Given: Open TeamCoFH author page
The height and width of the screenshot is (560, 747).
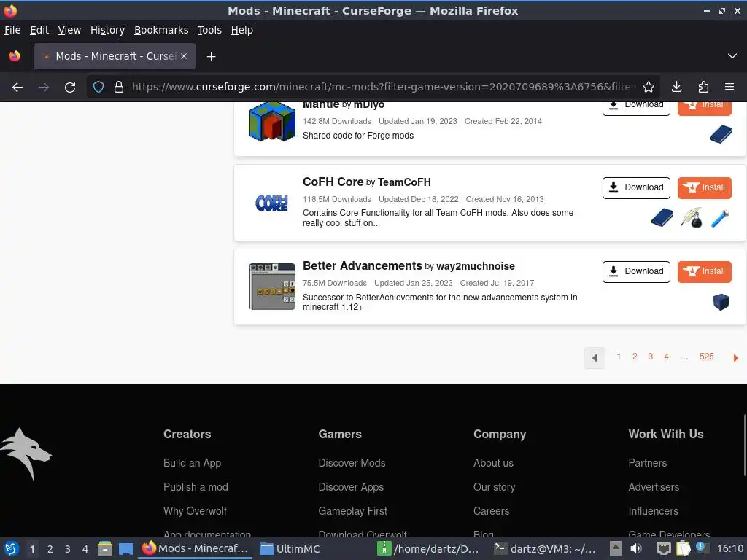Looking at the screenshot, I should [x=404, y=182].
